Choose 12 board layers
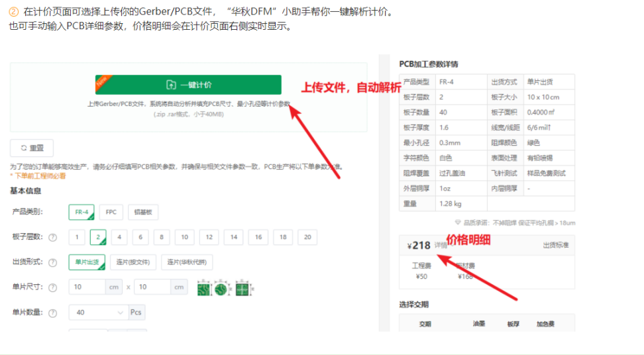This screenshot has width=644, height=355. pyautogui.click(x=209, y=237)
